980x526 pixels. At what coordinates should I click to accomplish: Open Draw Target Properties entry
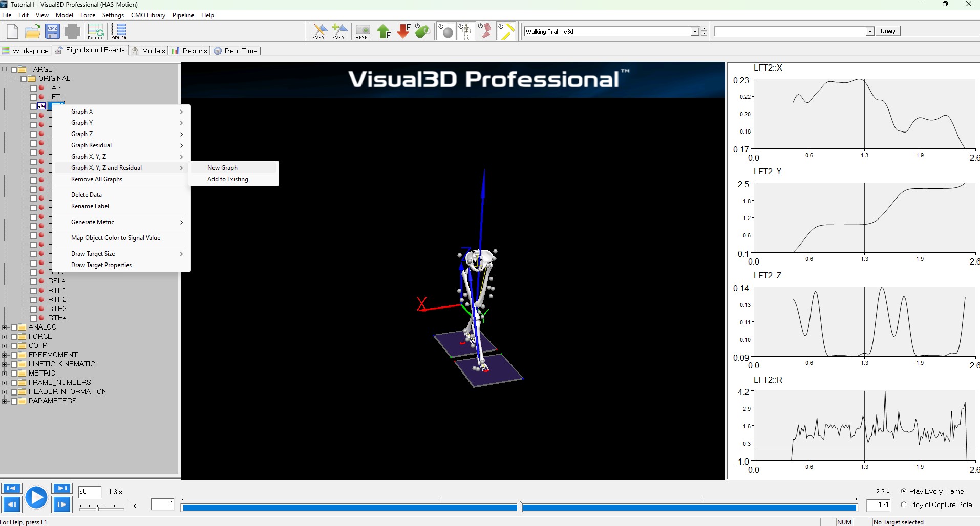[x=122, y=265]
